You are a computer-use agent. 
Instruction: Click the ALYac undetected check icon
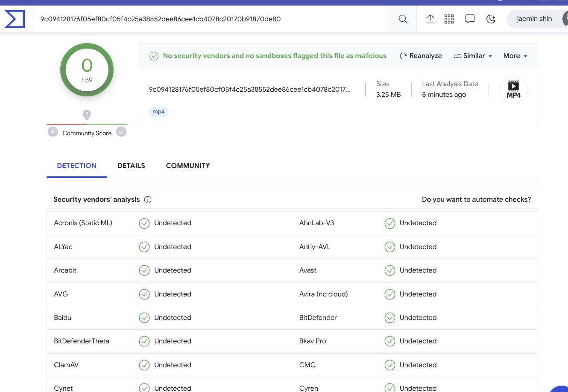[x=144, y=247]
